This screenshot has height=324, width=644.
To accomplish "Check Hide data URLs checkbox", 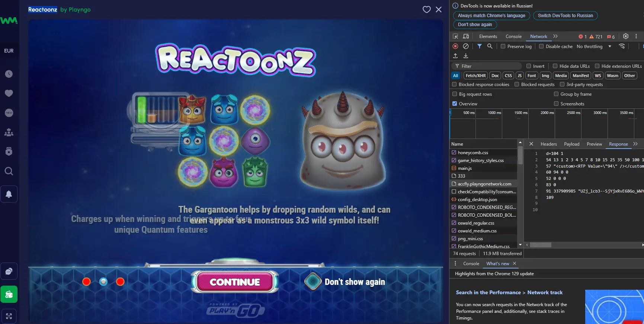I will (x=555, y=66).
